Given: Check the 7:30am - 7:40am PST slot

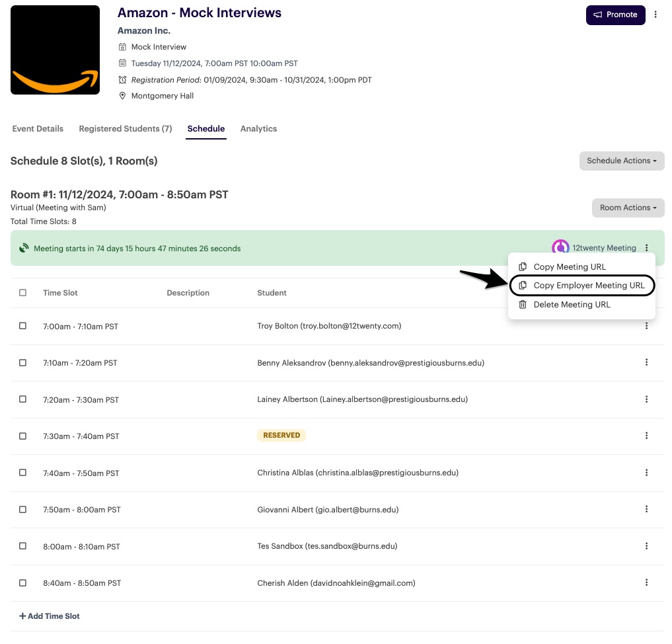Looking at the screenshot, I should click(x=22, y=436).
